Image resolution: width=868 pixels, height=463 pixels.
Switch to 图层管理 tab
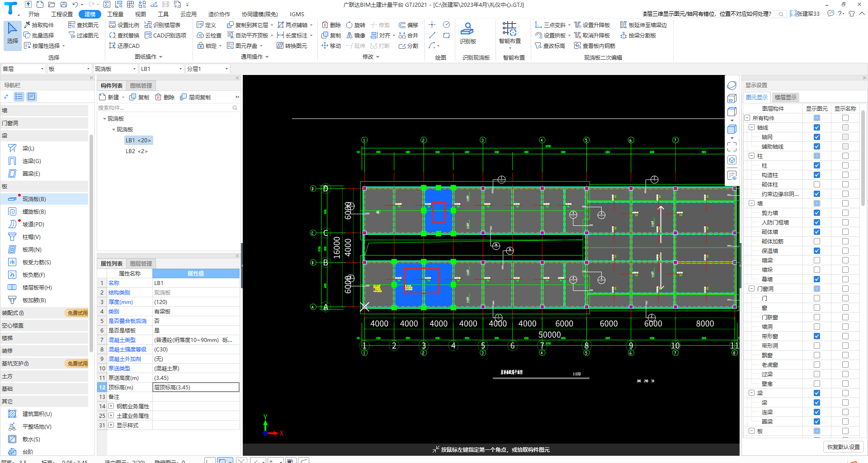click(x=141, y=263)
